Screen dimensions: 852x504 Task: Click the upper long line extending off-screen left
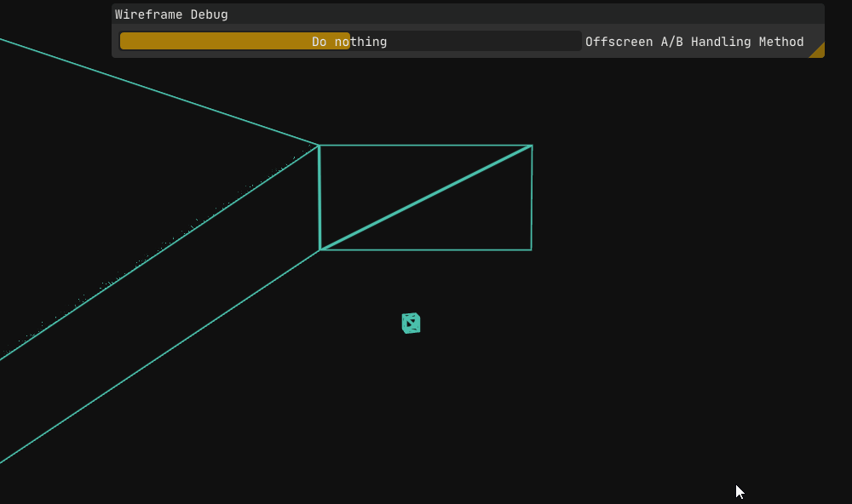pyautogui.click(x=159, y=92)
